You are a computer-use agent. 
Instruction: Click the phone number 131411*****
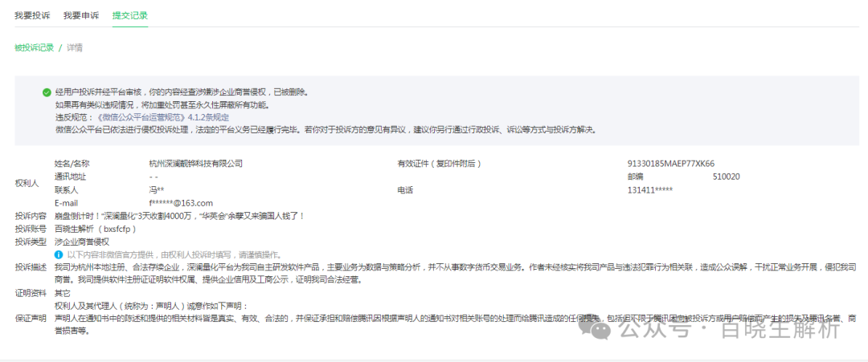click(x=650, y=190)
